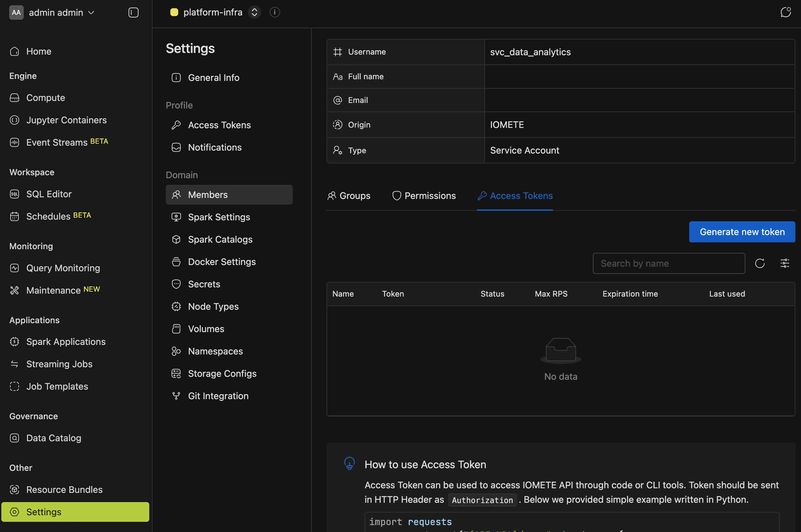The width and height of the screenshot is (801, 532).
Task: Switch to the Groups tab
Action: coord(349,195)
